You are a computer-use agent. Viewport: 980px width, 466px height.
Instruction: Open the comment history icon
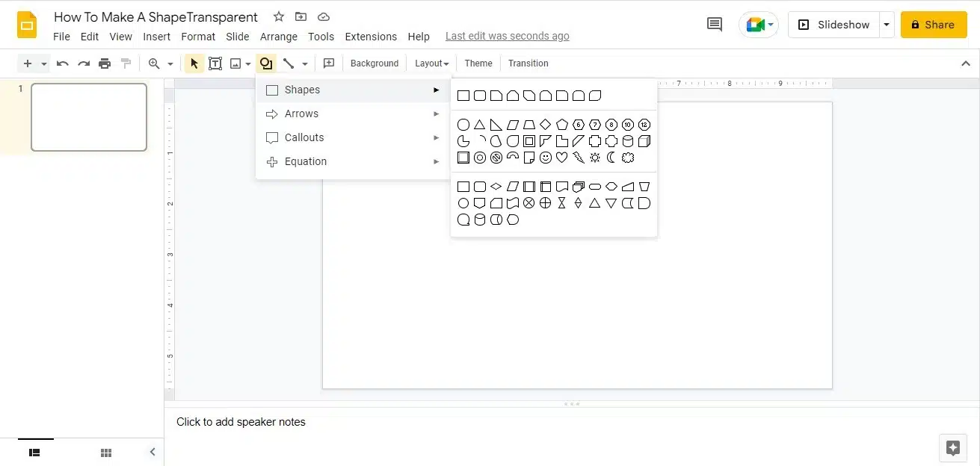(x=714, y=25)
